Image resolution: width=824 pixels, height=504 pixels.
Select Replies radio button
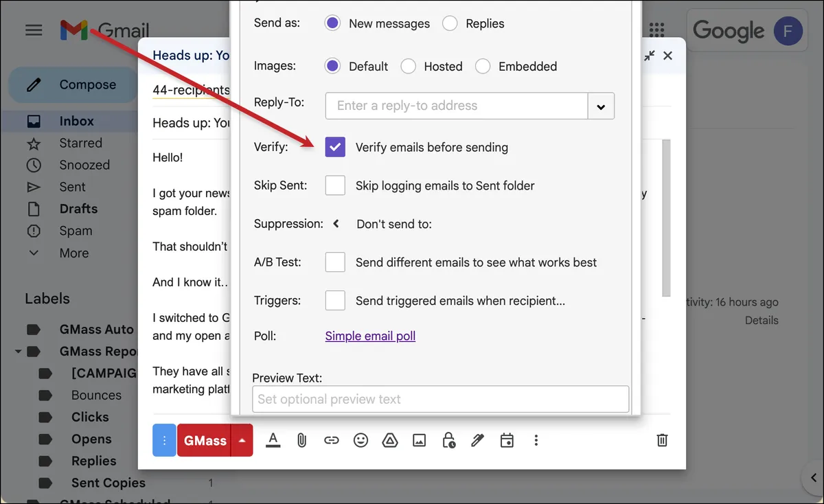point(450,23)
